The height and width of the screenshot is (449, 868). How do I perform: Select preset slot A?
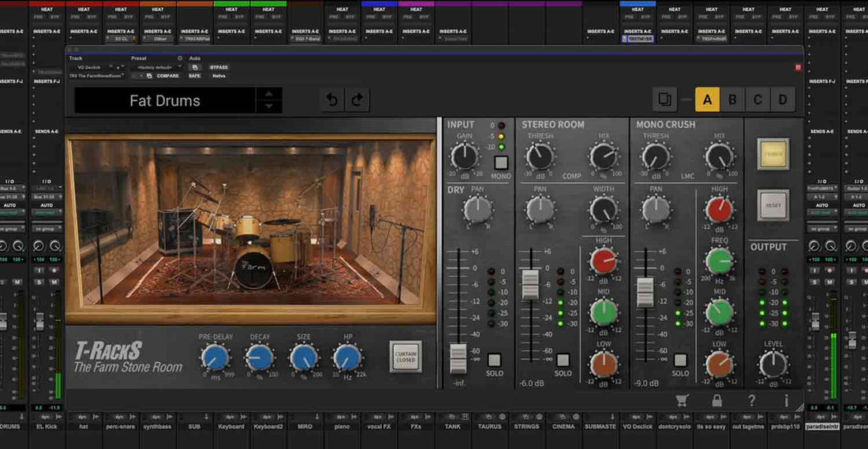708,99
